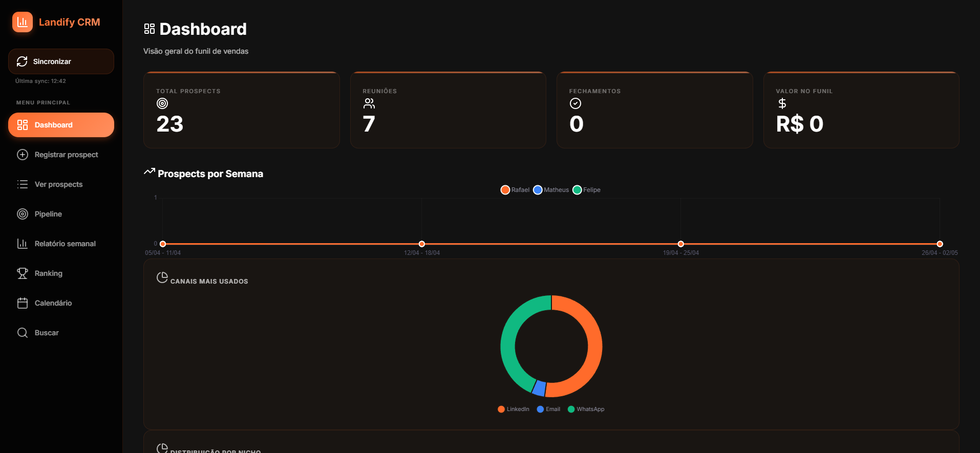Click the trophy icon beside Ranking
The width and height of the screenshot is (980, 453).
(23, 273)
